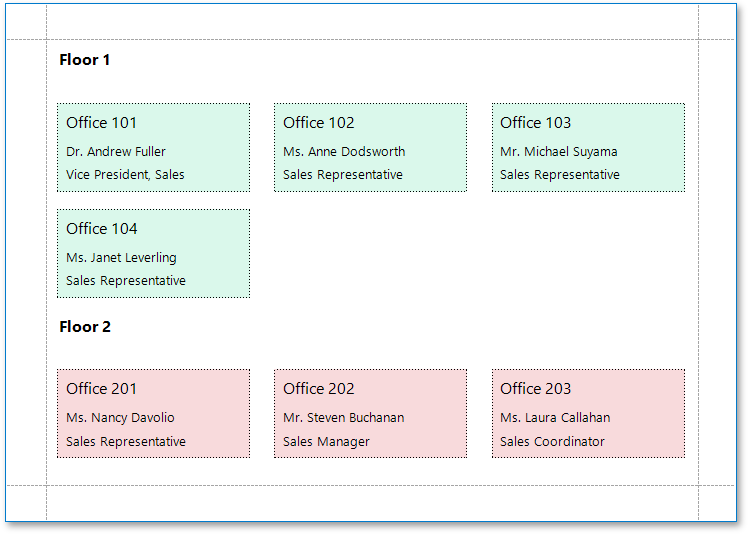Click Mr. Steven Buchanan name label
Image resolution: width=748 pixels, height=534 pixels.
pos(344,418)
